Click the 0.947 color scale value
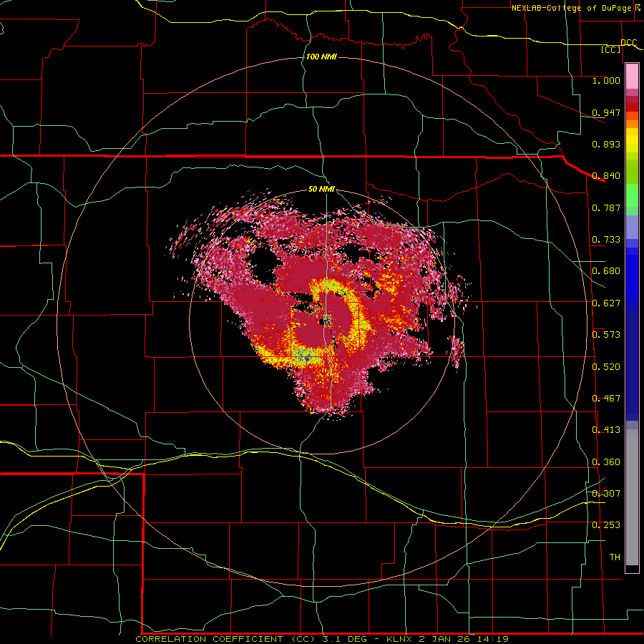This screenshot has height=644, width=644. [606, 112]
